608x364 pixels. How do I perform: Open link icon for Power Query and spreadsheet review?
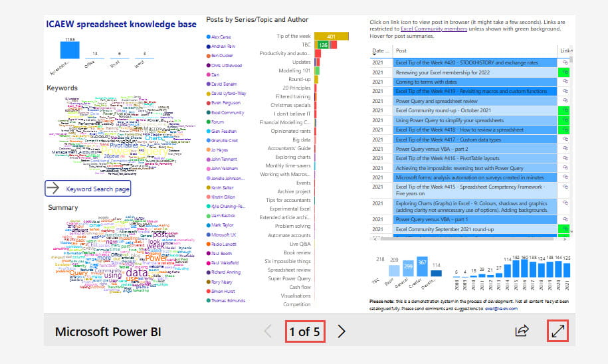(565, 100)
